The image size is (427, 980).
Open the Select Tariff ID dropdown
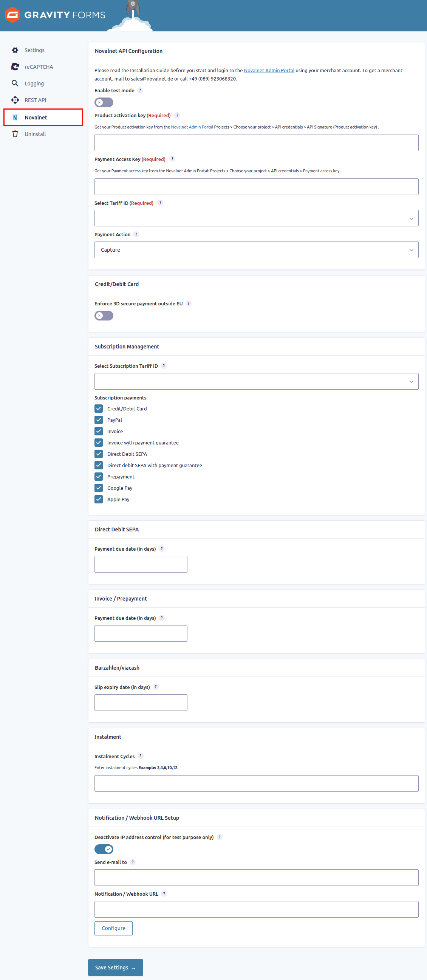(256, 218)
